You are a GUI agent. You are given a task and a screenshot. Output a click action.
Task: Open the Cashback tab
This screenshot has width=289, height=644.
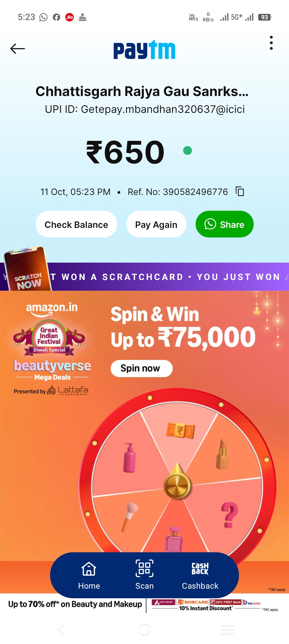pos(200,575)
